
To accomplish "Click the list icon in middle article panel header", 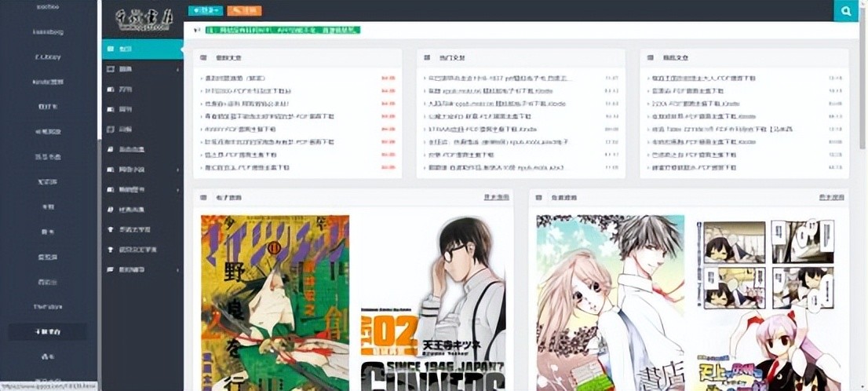I will pyautogui.click(x=427, y=57).
